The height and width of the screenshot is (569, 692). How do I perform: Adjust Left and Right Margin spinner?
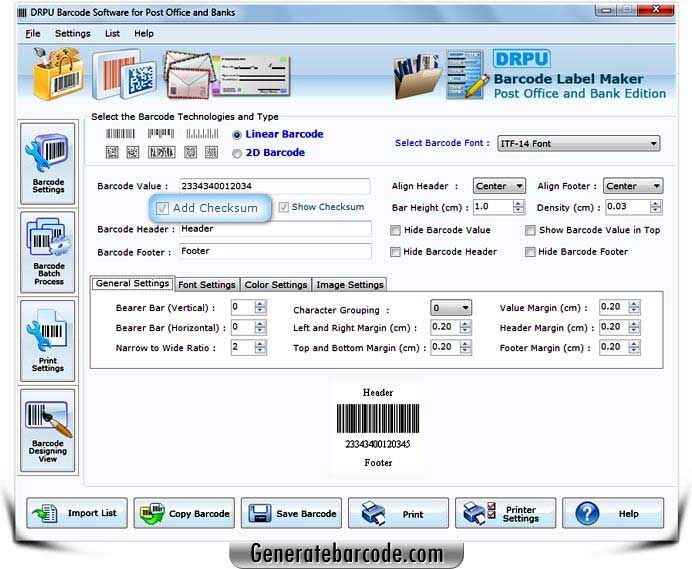465,327
